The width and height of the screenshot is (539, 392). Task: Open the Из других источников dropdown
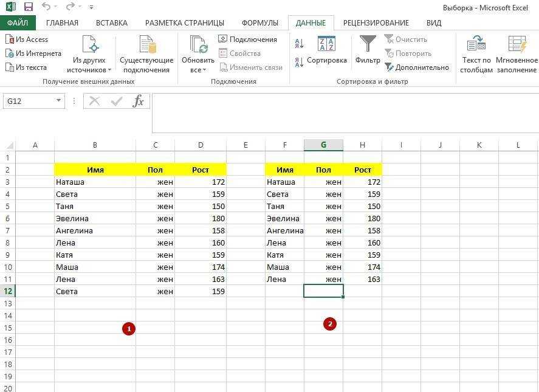89,54
